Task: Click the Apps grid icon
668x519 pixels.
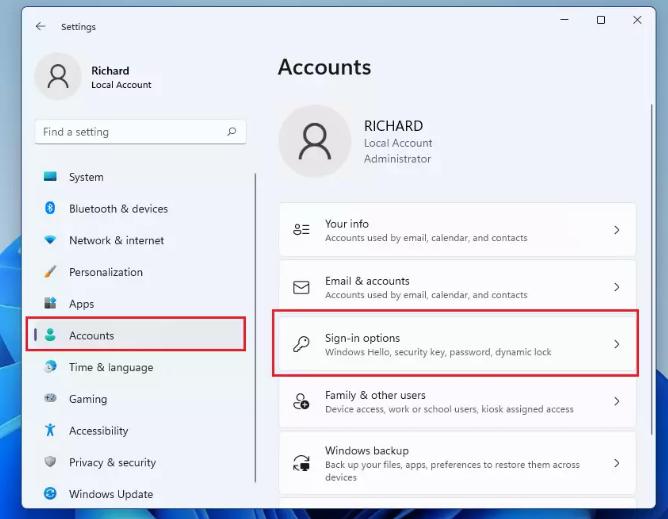Action: coord(50,303)
